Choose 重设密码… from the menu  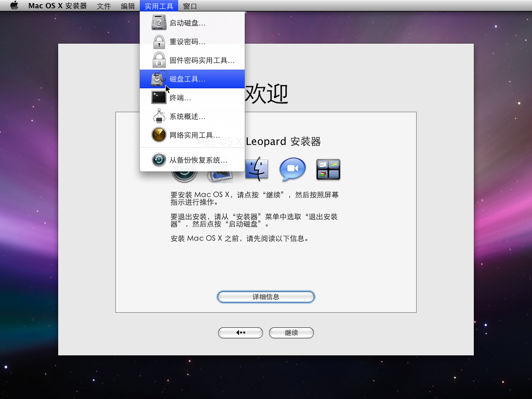(192, 42)
